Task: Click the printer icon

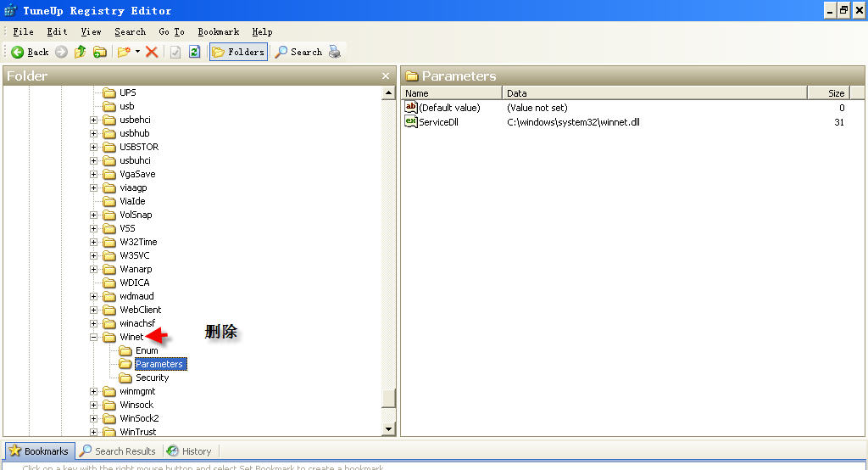Action: (334, 52)
